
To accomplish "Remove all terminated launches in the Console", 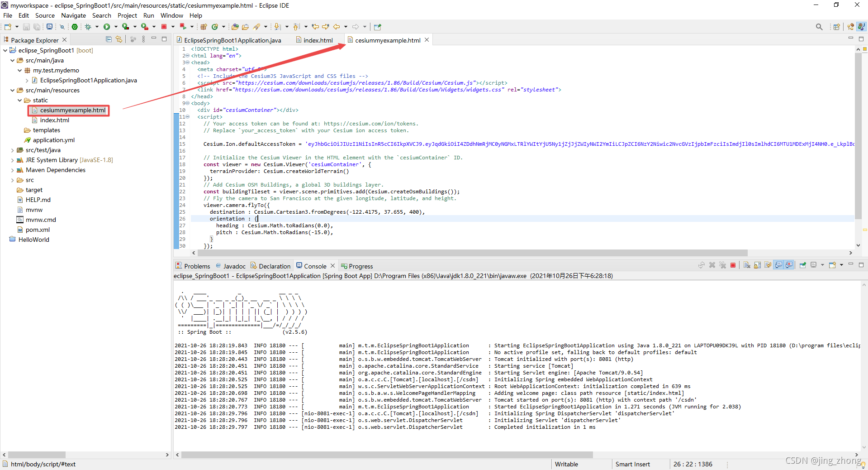I will point(723,265).
